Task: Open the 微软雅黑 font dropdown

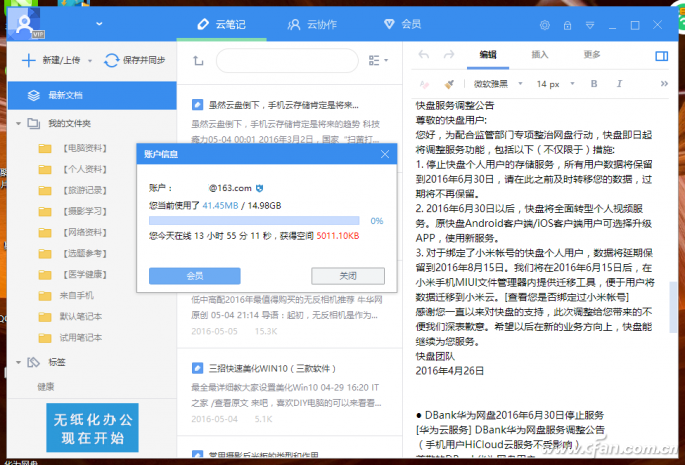Action: [498, 84]
